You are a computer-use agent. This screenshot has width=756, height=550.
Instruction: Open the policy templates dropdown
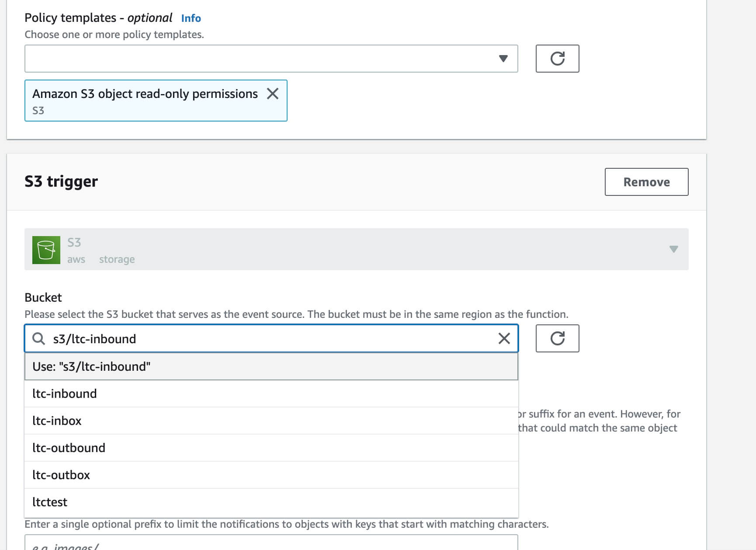[271, 59]
